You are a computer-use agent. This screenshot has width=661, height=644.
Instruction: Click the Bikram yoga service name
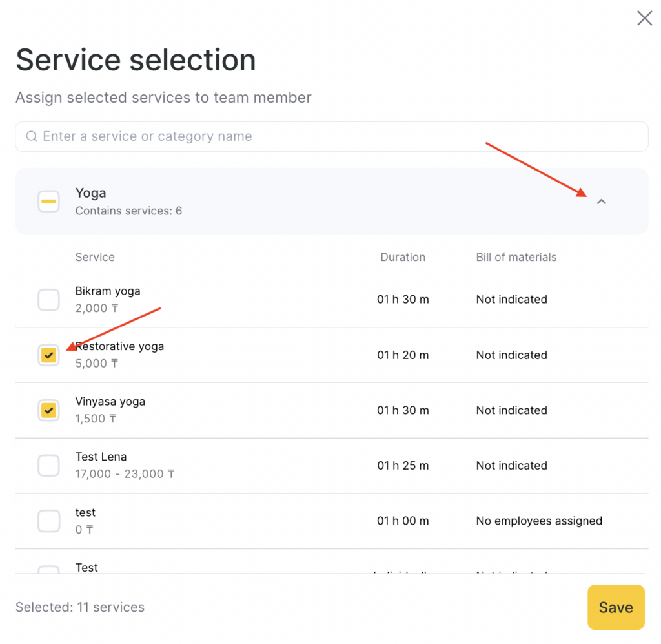108,291
